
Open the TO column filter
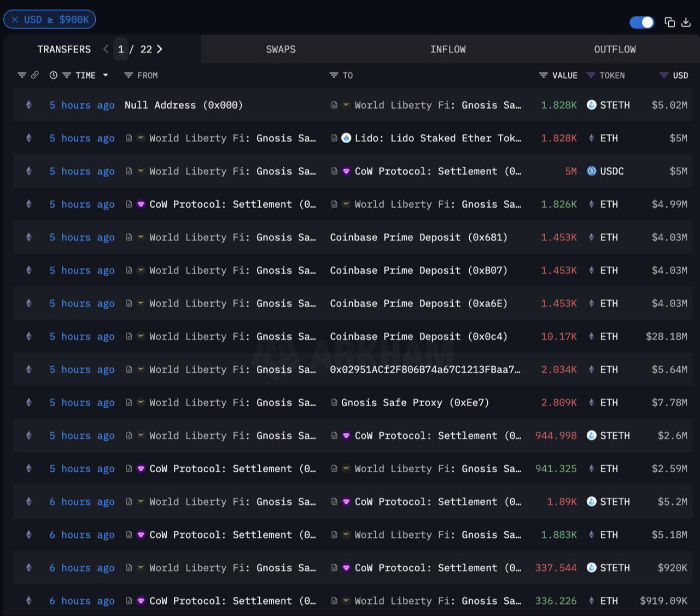coord(334,75)
